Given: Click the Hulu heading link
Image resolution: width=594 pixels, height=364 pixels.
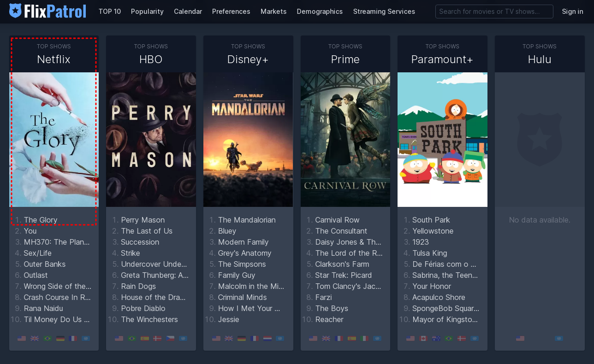Looking at the screenshot, I should [x=540, y=59].
